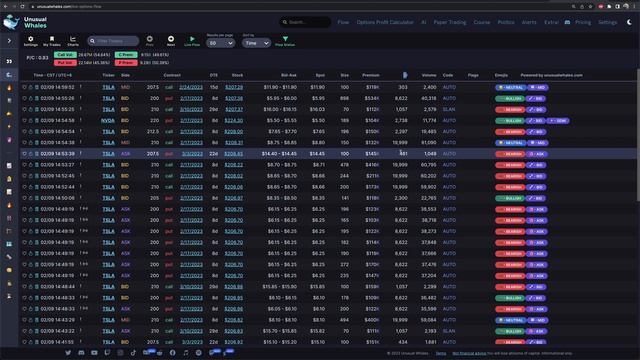Open the Course menu item
640x360 pixels.
point(482,22)
